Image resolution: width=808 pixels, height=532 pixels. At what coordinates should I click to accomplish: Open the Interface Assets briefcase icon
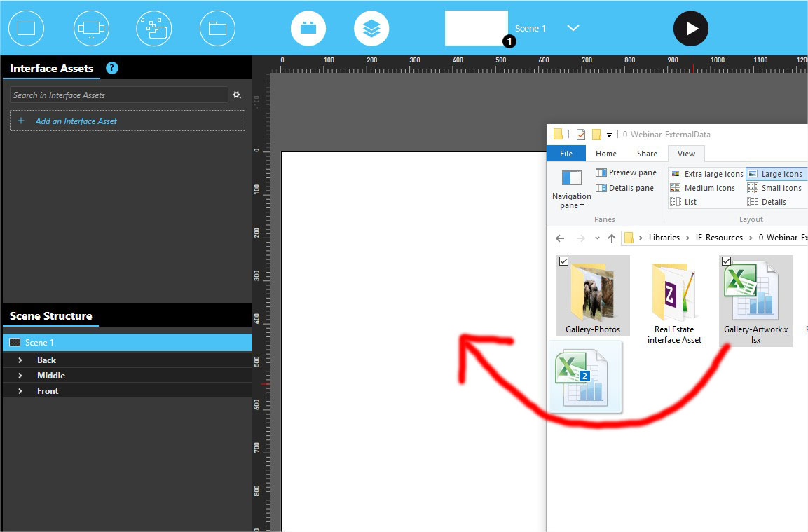coord(308,29)
